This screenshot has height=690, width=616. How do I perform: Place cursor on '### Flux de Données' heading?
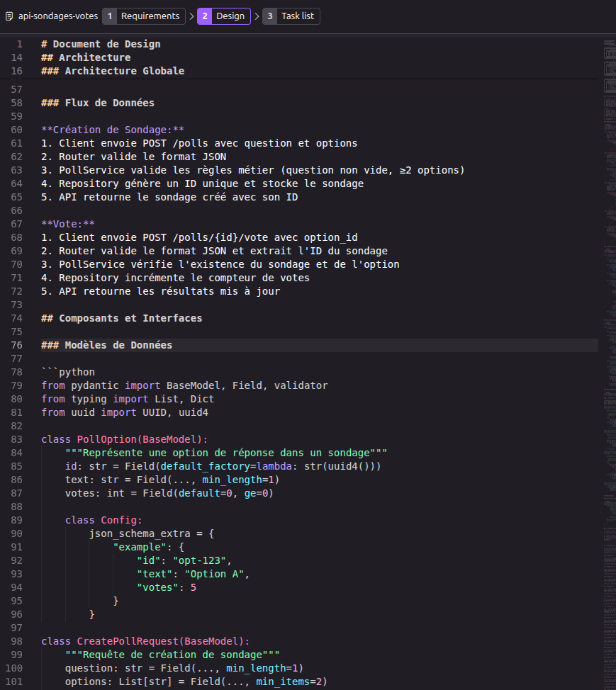click(x=98, y=103)
